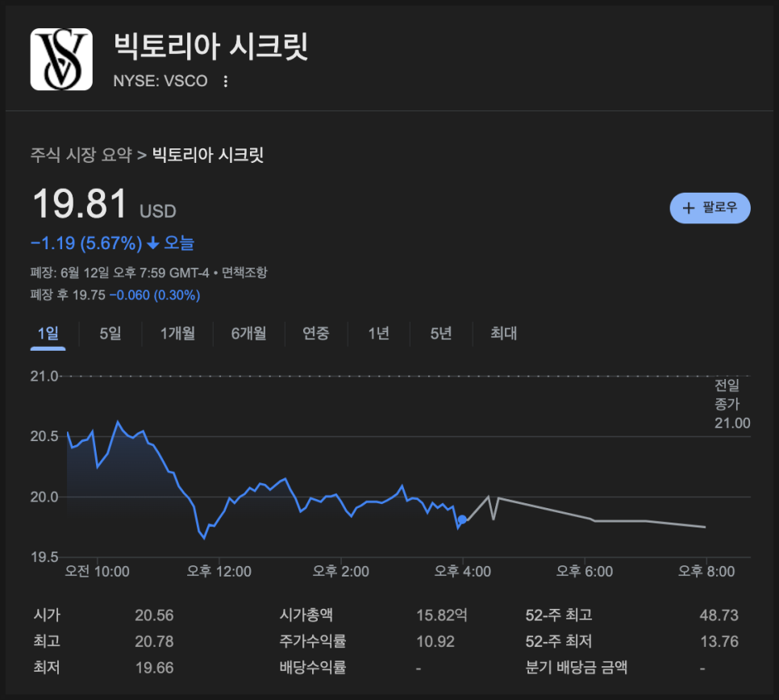Image resolution: width=779 pixels, height=700 pixels.
Task: Click the 20.5 y-axis label
Action: click(44, 436)
